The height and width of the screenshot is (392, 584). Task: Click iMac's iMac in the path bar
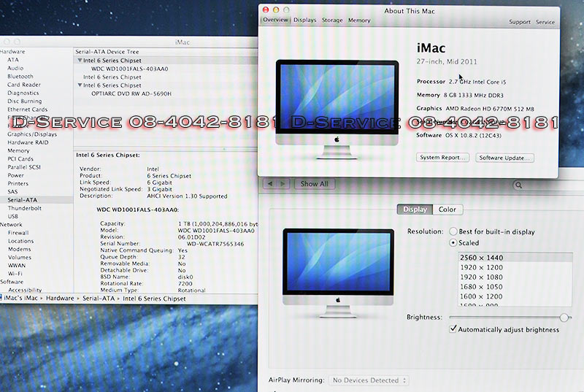pos(20,298)
